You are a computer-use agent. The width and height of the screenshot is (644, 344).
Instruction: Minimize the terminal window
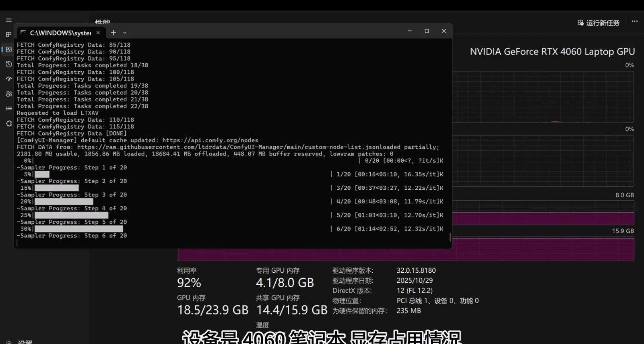click(x=409, y=31)
